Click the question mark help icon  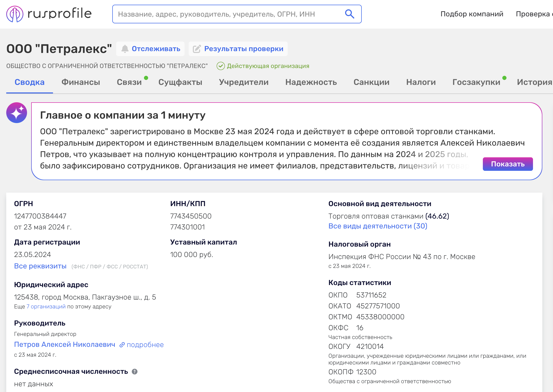click(135, 371)
